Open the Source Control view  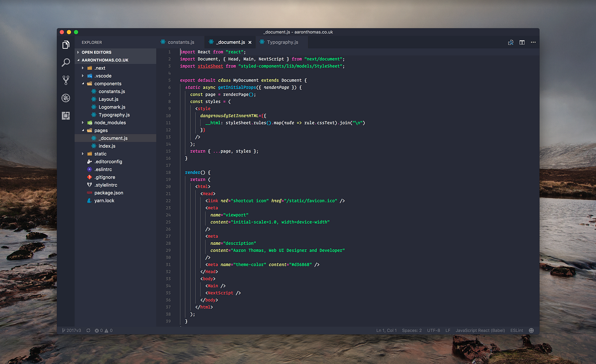pos(66,80)
